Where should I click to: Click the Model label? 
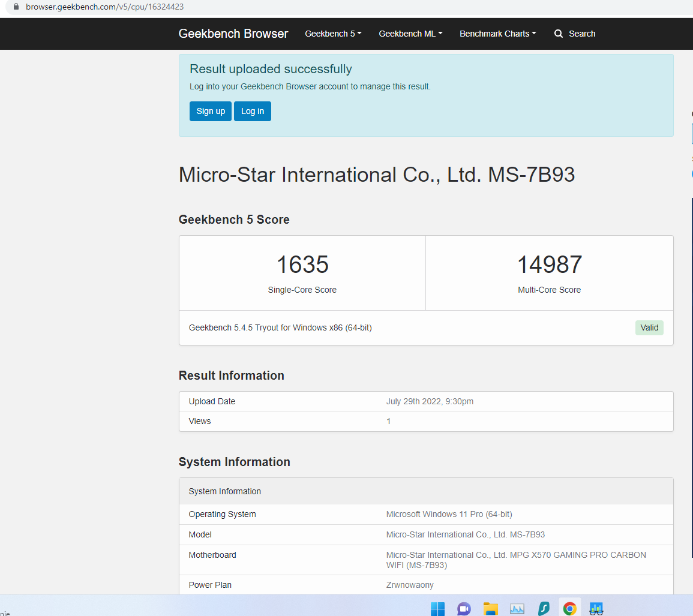tap(200, 534)
